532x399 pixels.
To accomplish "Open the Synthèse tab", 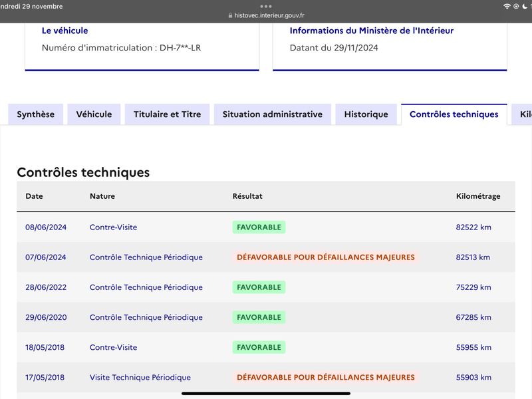I will click(36, 114).
